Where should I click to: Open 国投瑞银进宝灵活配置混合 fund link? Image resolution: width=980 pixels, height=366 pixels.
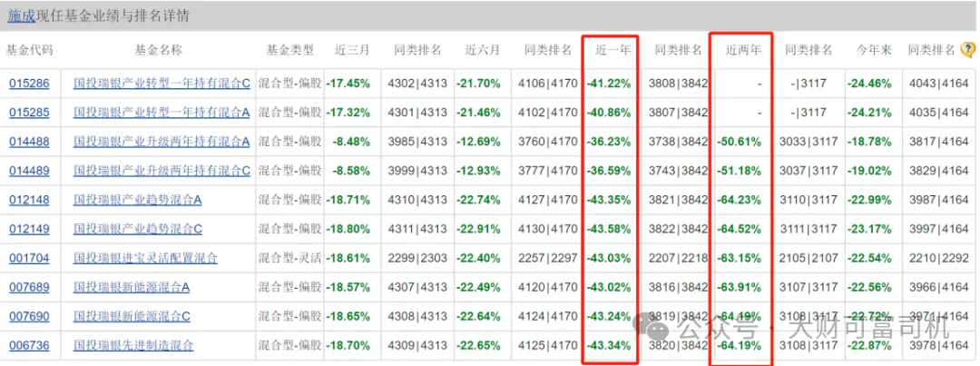[x=145, y=259]
